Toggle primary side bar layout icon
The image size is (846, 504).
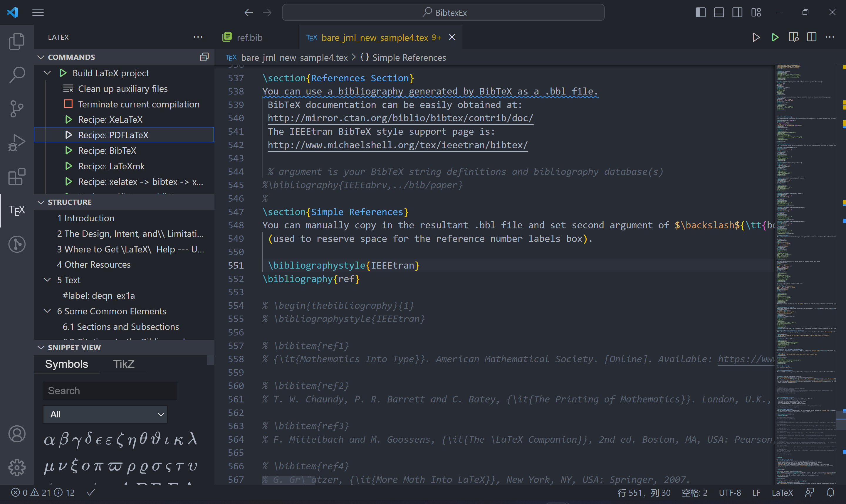tap(701, 13)
